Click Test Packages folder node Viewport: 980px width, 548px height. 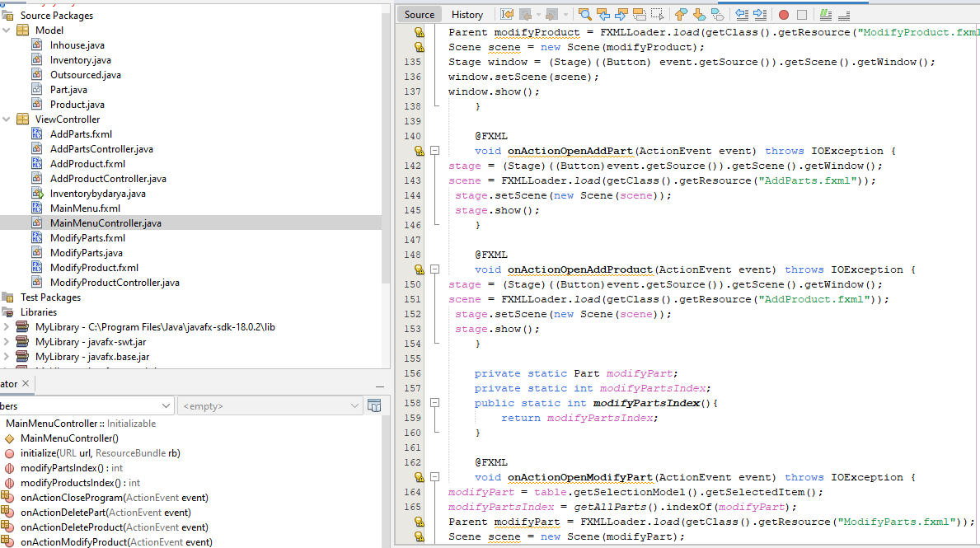click(50, 297)
